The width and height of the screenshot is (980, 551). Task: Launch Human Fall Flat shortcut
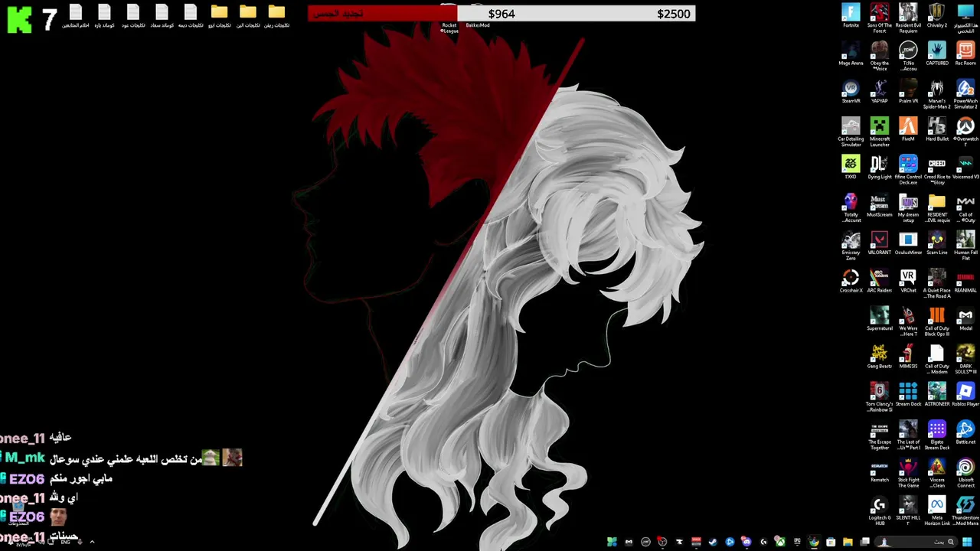tap(965, 246)
